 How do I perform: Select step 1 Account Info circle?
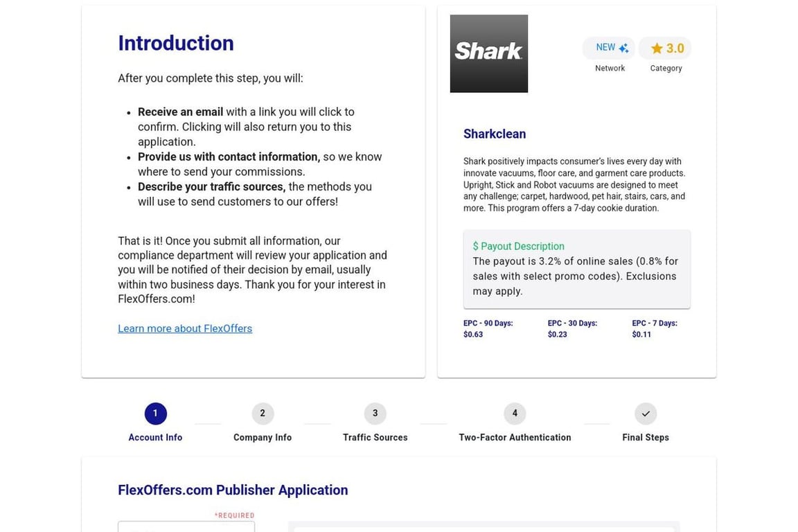(x=155, y=414)
